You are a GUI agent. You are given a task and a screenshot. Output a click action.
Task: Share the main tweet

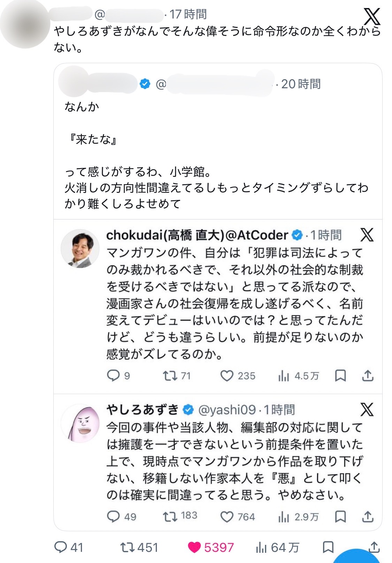click(x=374, y=547)
